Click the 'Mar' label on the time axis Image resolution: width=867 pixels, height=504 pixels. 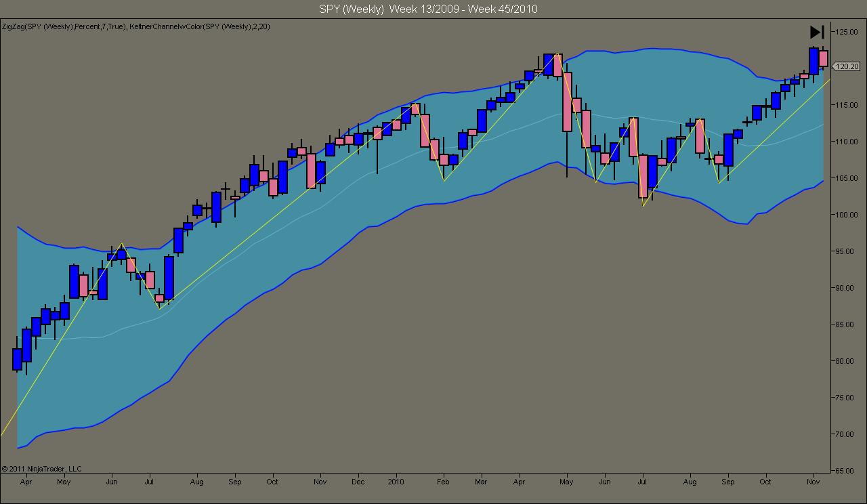481,482
